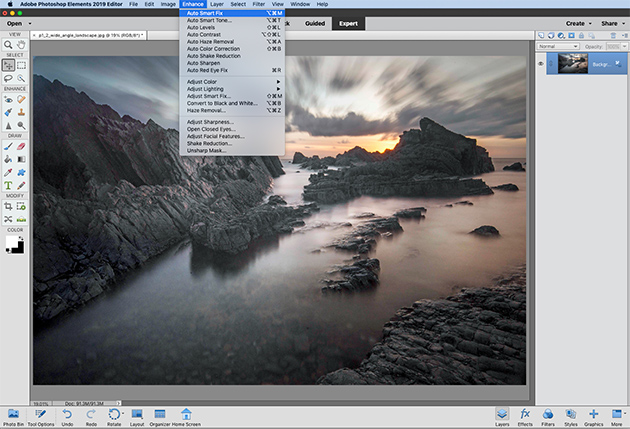Click the Background layer thumbnail

(573, 63)
